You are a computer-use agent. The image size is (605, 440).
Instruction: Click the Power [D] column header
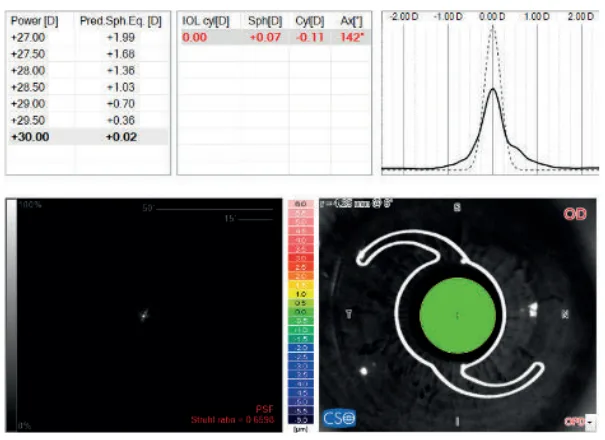pyautogui.click(x=34, y=21)
